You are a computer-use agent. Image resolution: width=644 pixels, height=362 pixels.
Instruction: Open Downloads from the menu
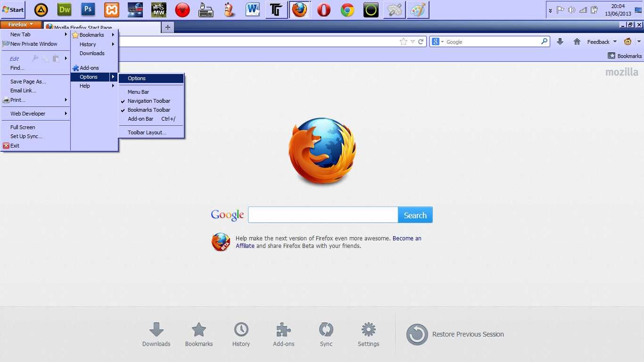(94, 53)
